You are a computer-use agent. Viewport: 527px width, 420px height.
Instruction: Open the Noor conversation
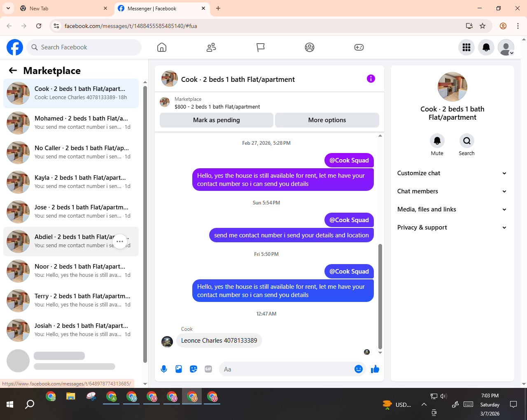pos(71,271)
